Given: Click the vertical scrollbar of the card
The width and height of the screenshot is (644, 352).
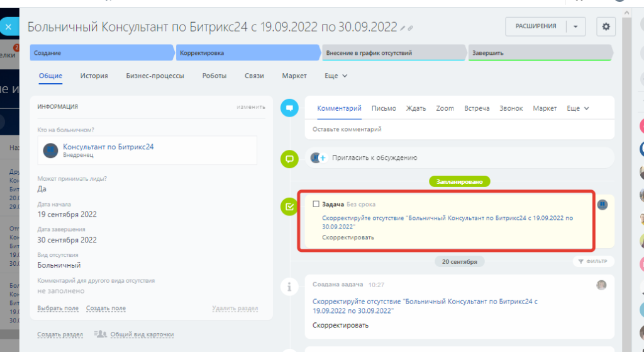Looking at the screenshot, I should tap(626, 181).
